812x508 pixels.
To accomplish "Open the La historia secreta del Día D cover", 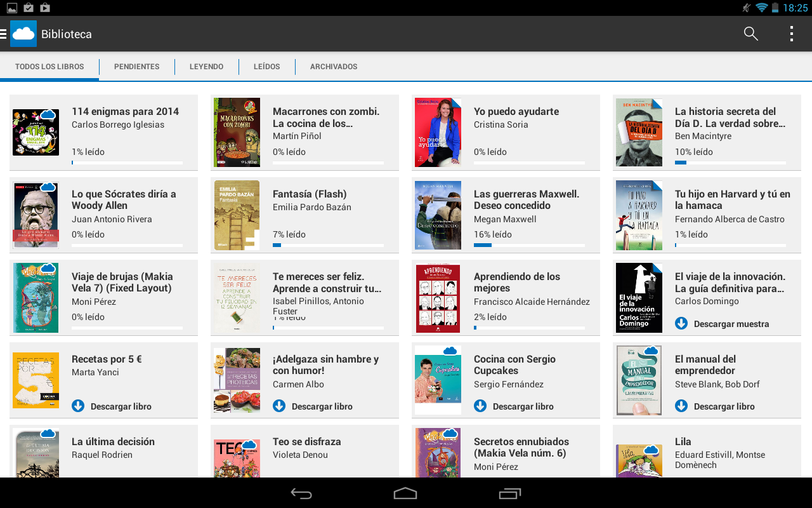I will (x=639, y=132).
